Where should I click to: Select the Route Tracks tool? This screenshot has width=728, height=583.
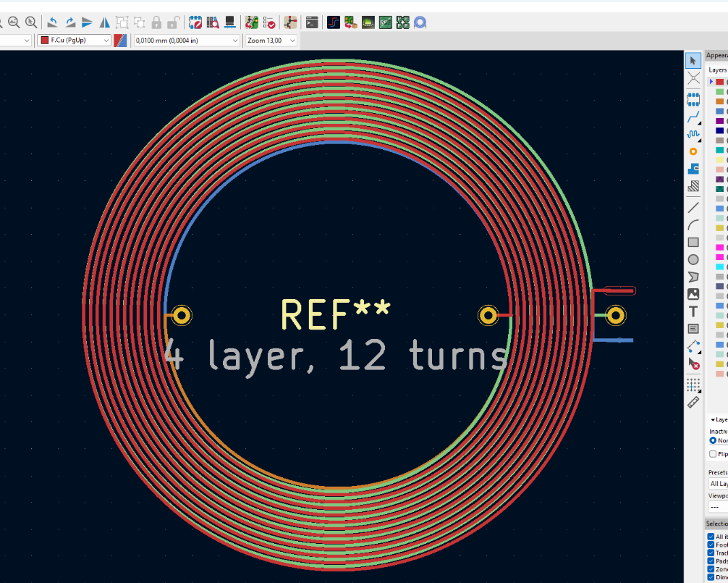(x=693, y=116)
